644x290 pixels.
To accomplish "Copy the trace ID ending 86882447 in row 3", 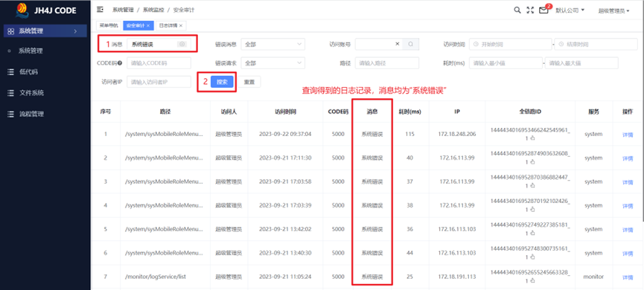I will point(533,186).
